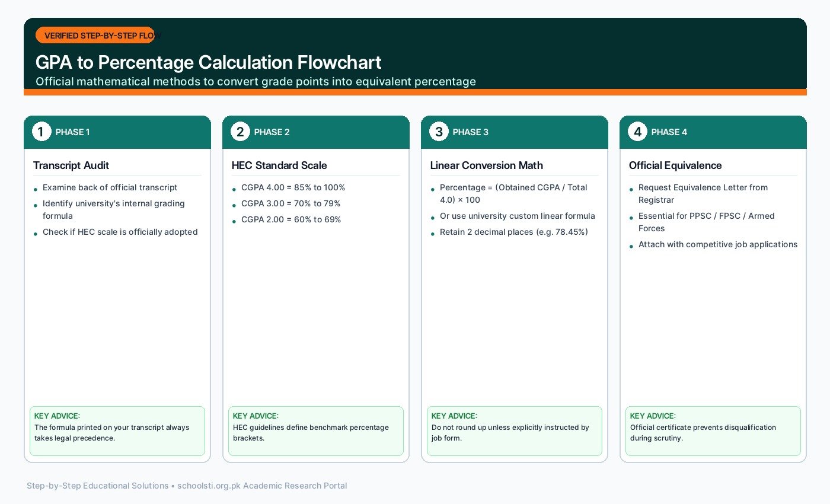Click 'Check if HEC scale is officially adopted'
The image size is (830, 504).
pyautogui.click(x=120, y=232)
